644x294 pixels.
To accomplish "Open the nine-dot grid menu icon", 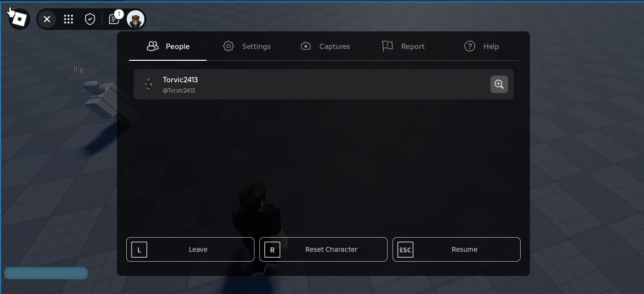I will point(69,19).
